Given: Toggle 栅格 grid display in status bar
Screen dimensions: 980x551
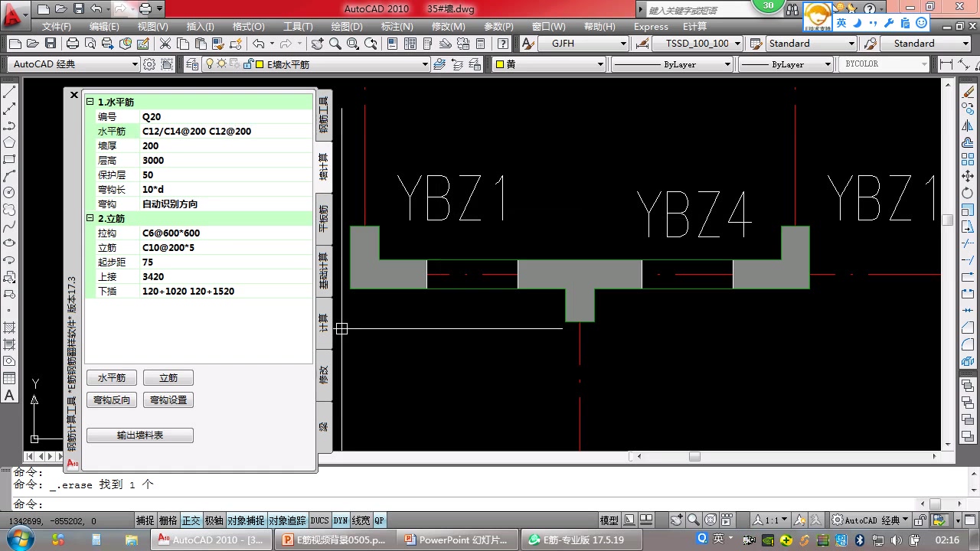Looking at the screenshot, I should pyautogui.click(x=168, y=520).
